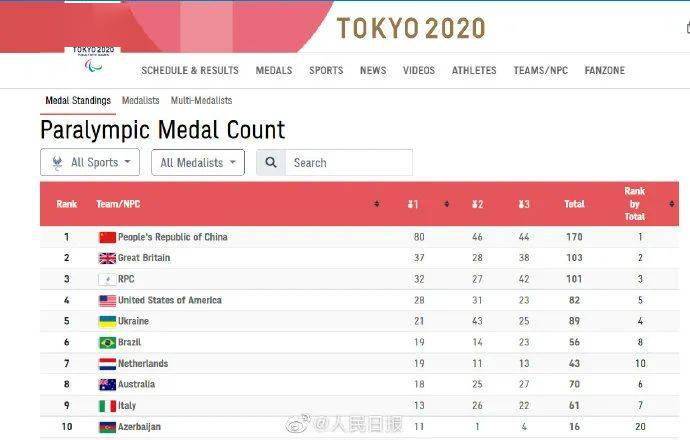
Task: Click the Brazil flag icon
Action: [107, 342]
